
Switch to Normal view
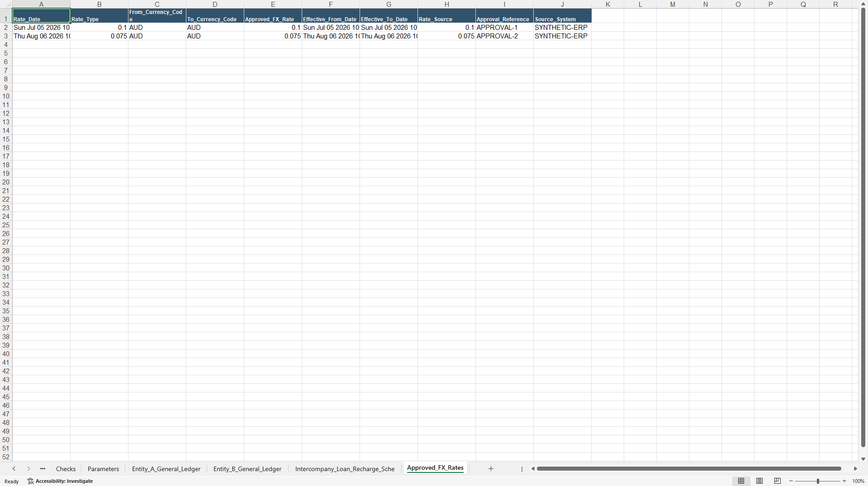coord(741,481)
